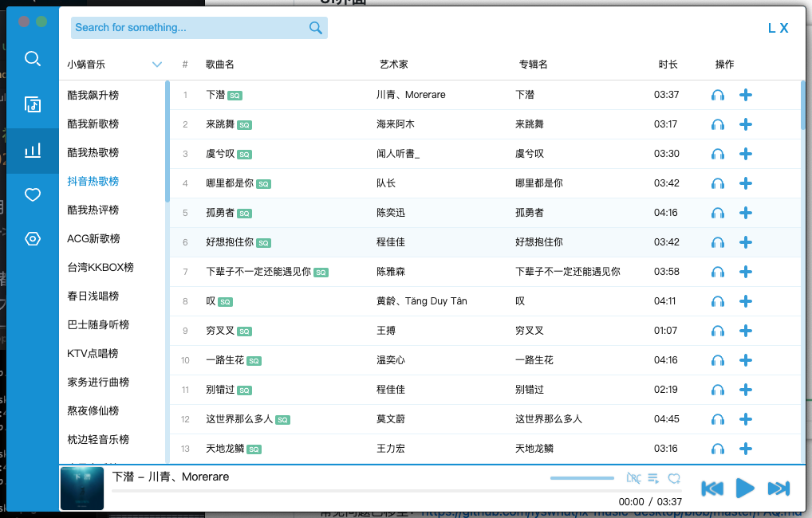
Task: Open the 春日浅唱榜 chart
Action: (x=93, y=296)
